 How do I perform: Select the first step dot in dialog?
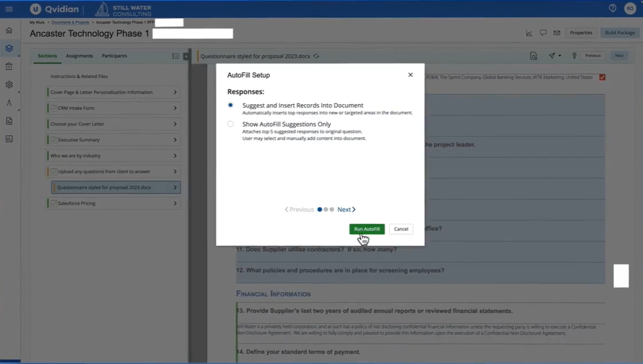[x=319, y=209]
